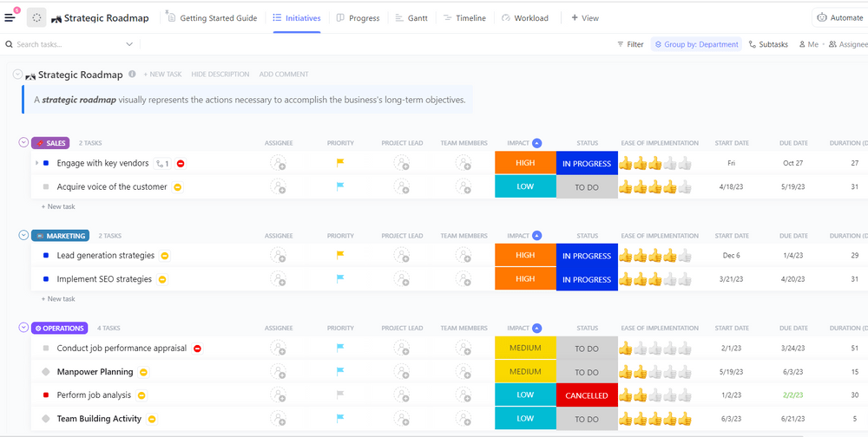Click the blue priority flag for Implement SEO strategies
The width and height of the screenshot is (868, 437).
340,279
